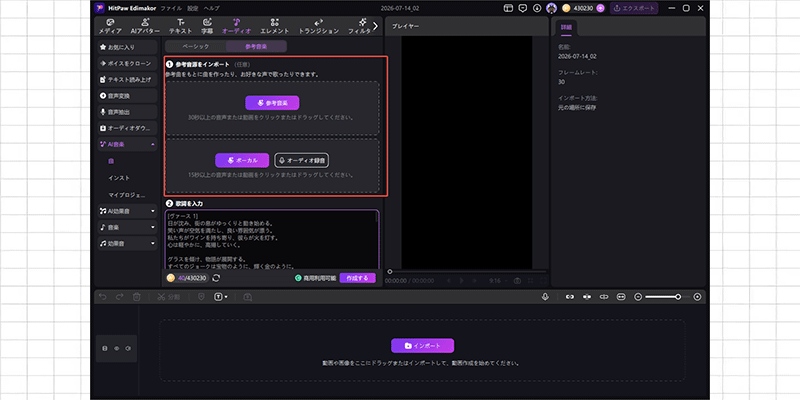
Task: Click the ボーカル import button
Action: click(242, 160)
